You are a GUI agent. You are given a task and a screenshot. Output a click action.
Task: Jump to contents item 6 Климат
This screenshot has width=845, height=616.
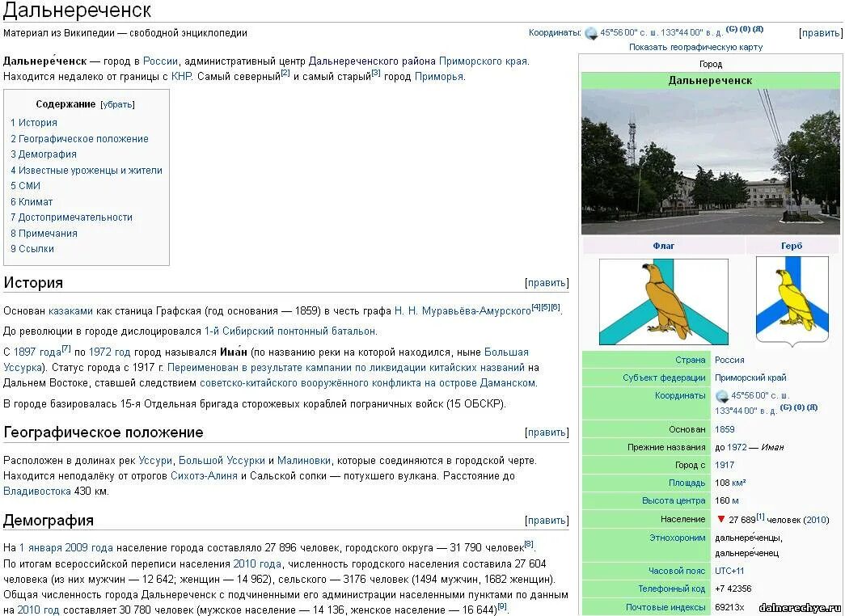(x=32, y=202)
